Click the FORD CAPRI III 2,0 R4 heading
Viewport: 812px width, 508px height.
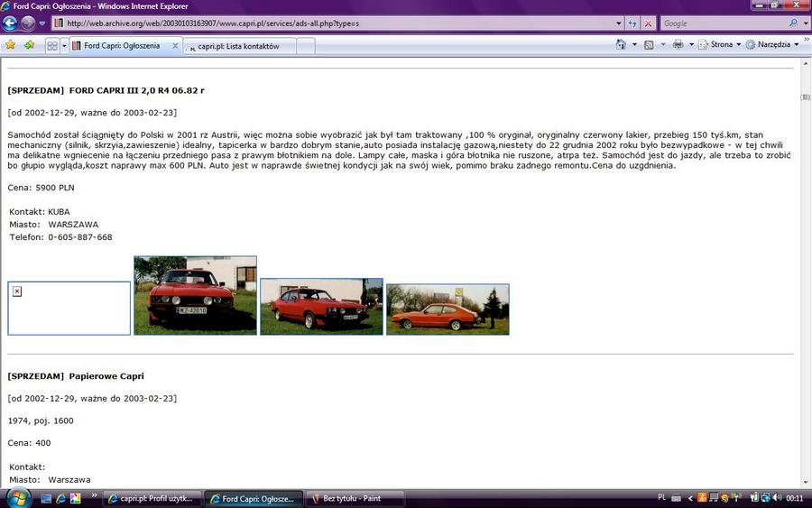(137, 90)
